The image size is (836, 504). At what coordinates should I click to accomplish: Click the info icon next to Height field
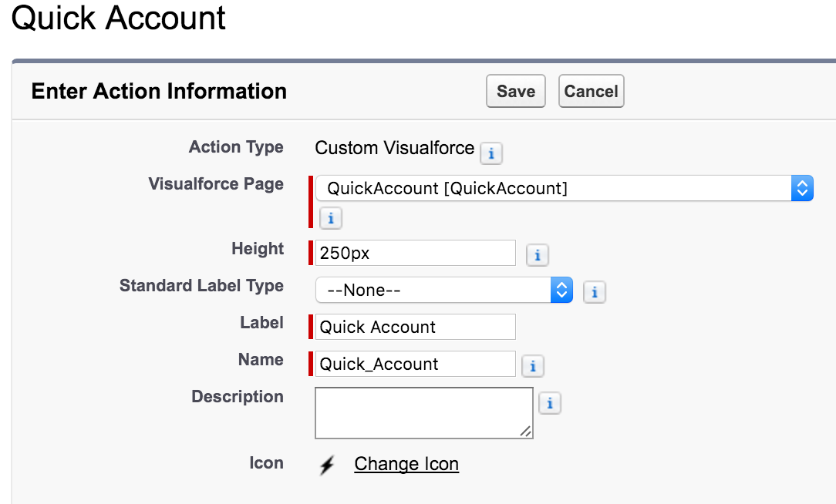pos(537,254)
